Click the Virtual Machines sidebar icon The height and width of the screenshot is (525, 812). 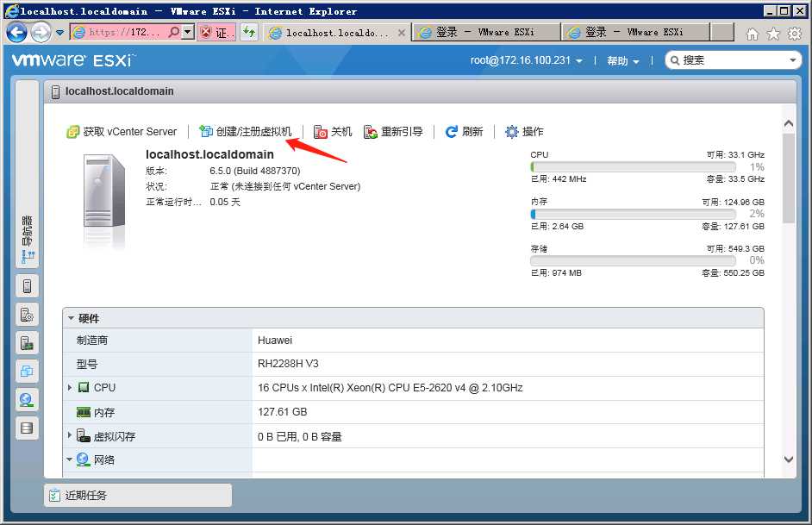(x=27, y=372)
